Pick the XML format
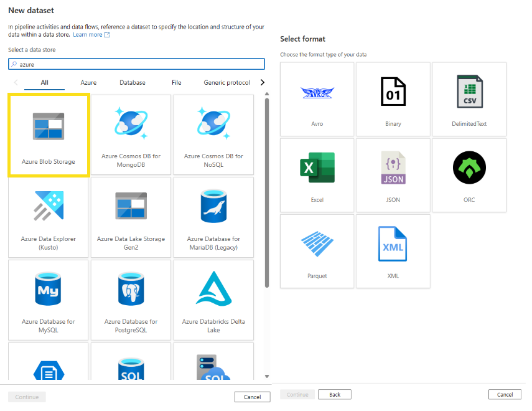532x411 pixels. 393,252
